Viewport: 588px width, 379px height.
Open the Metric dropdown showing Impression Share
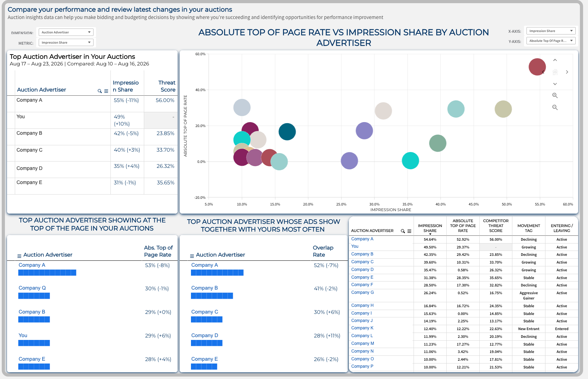pyautogui.click(x=66, y=43)
